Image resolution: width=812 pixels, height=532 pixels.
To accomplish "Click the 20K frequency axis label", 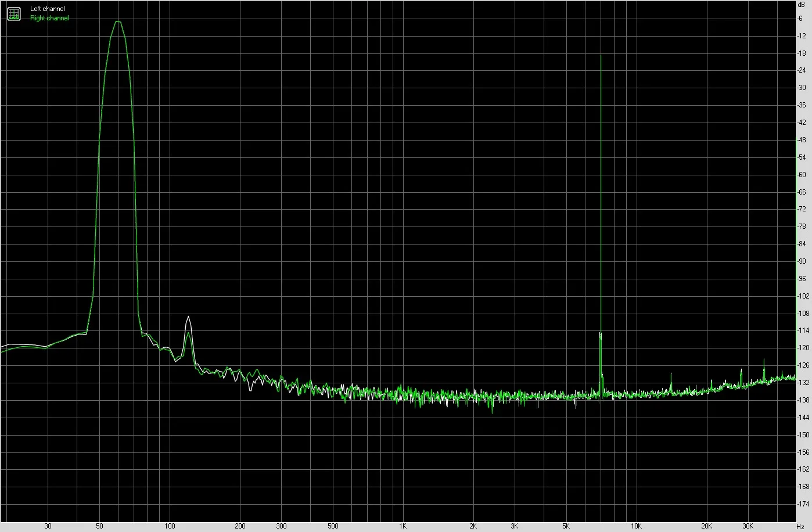I will coord(706,526).
